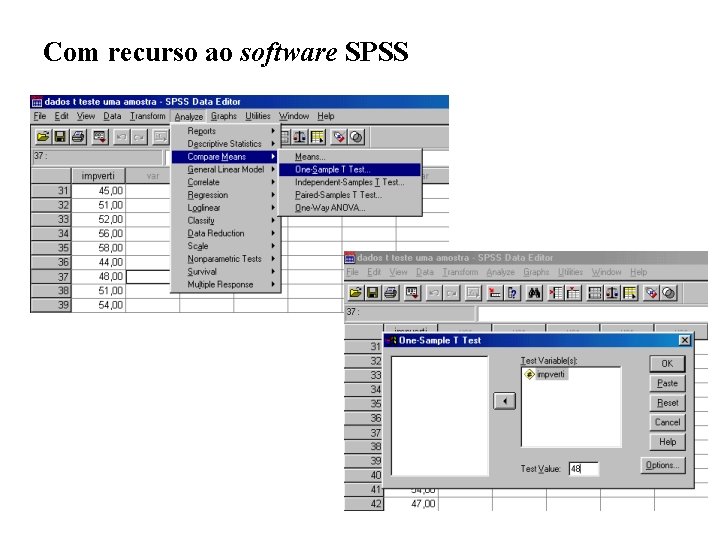This screenshot has width=720, height=540.
Task: Click the Open File icon in the right SPSS window
Action: coord(355,292)
